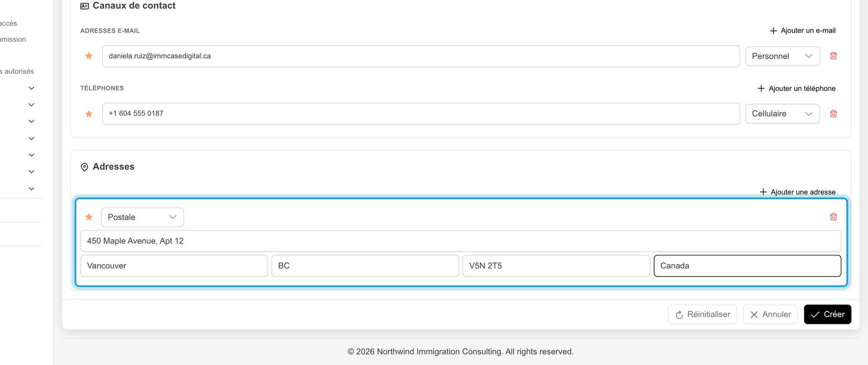Image resolution: width=868 pixels, height=365 pixels.
Task: Focus the Vancouver city field
Action: click(x=174, y=266)
